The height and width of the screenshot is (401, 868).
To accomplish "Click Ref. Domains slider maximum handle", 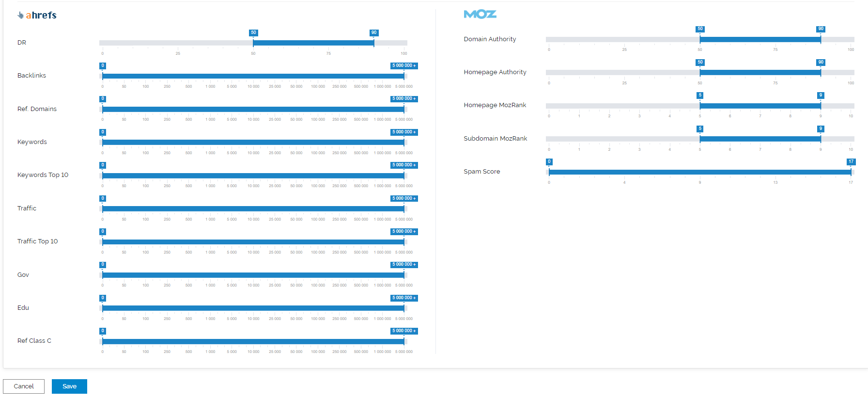I will point(404,109).
